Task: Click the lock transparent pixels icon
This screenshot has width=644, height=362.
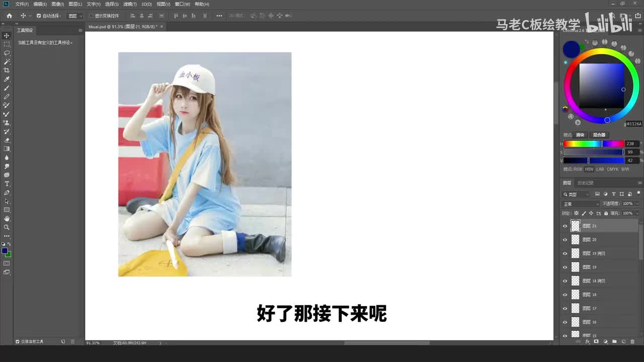Action: click(577, 213)
